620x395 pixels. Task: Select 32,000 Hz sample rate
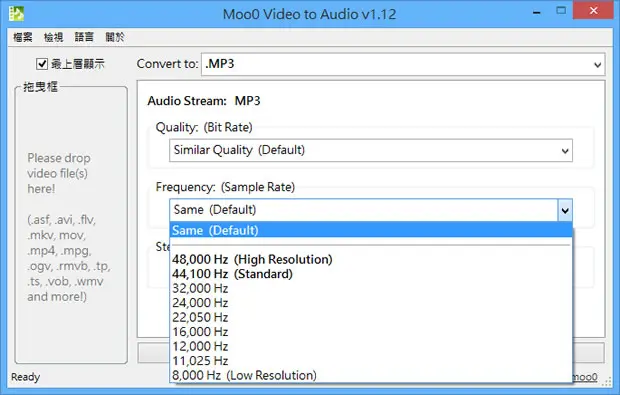click(371, 288)
